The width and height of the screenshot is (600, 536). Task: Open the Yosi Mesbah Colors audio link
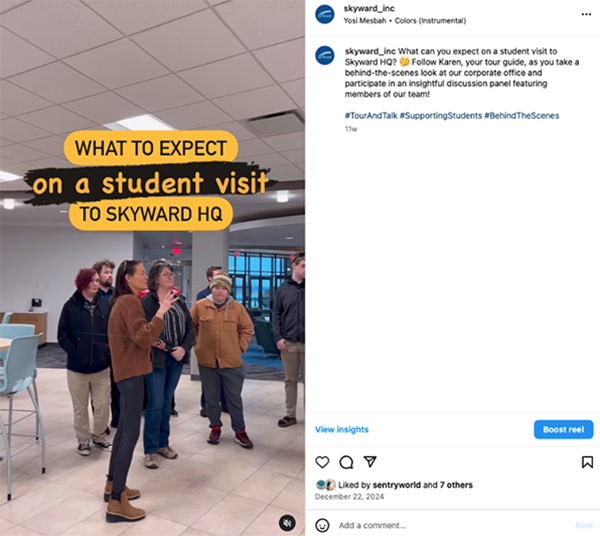pyautogui.click(x=404, y=21)
